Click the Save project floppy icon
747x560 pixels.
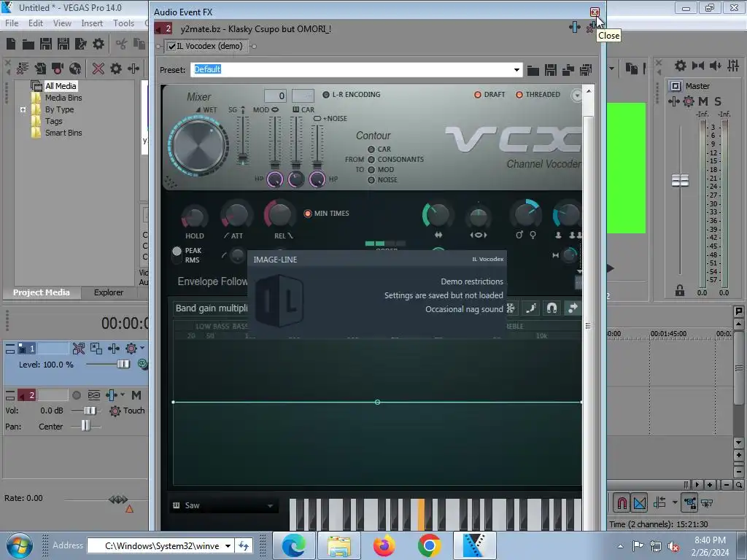point(46,44)
